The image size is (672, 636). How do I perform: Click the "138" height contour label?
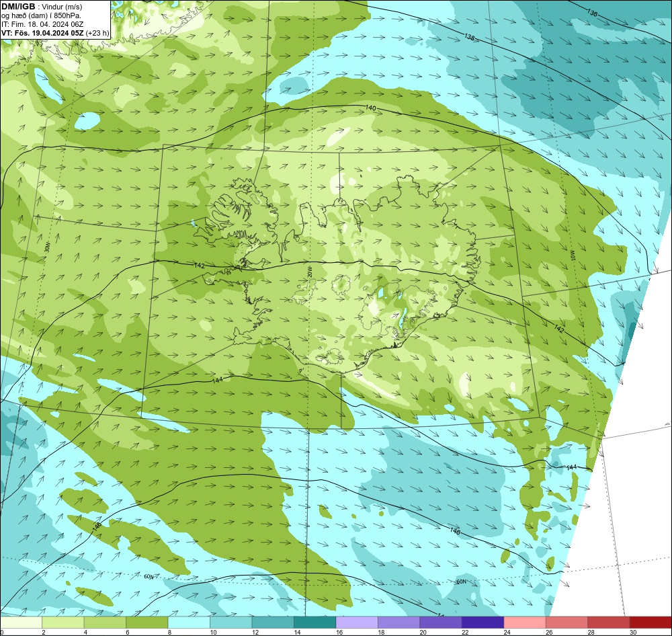tap(470, 37)
